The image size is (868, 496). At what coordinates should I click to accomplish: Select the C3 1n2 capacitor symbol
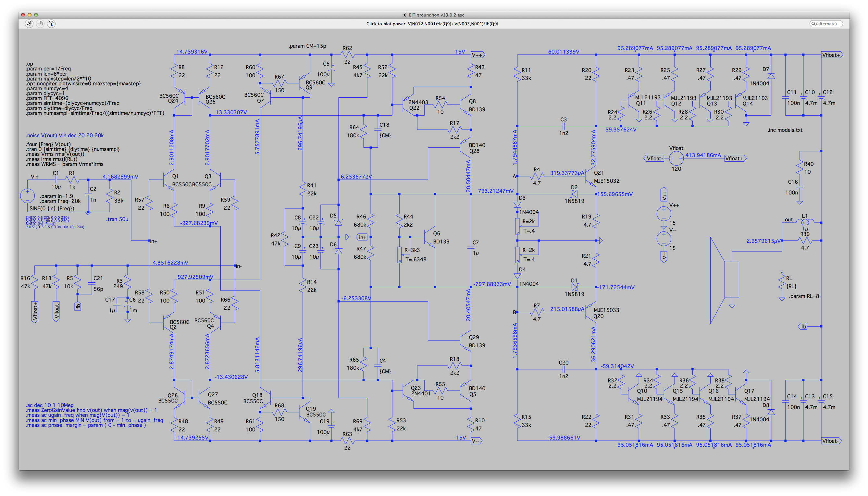564,126
